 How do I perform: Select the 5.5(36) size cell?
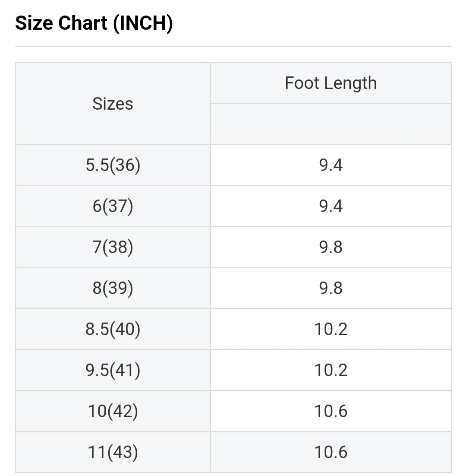point(113,165)
